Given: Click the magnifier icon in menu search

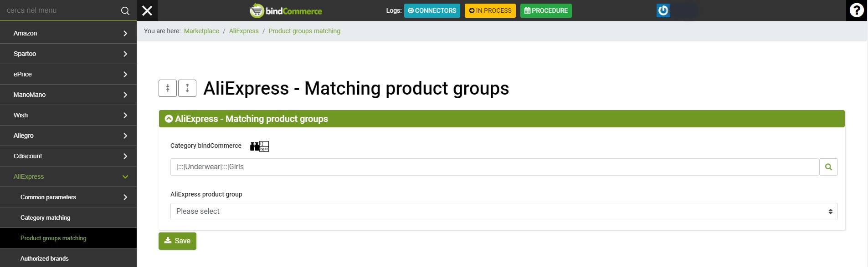Looking at the screenshot, I should point(125,10).
